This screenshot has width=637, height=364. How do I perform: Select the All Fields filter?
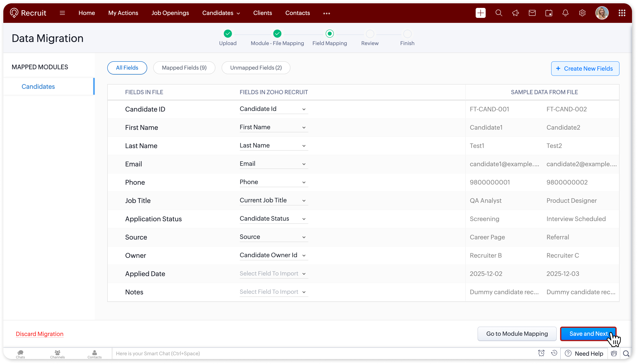pyautogui.click(x=127, y=68)
